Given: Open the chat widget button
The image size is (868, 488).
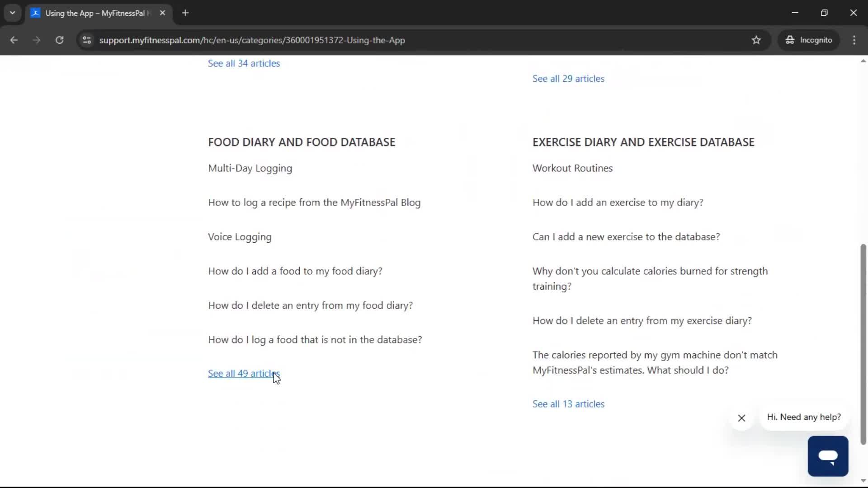Looking at the screenshot, I should pyautogui.click(x=828, y=456).
